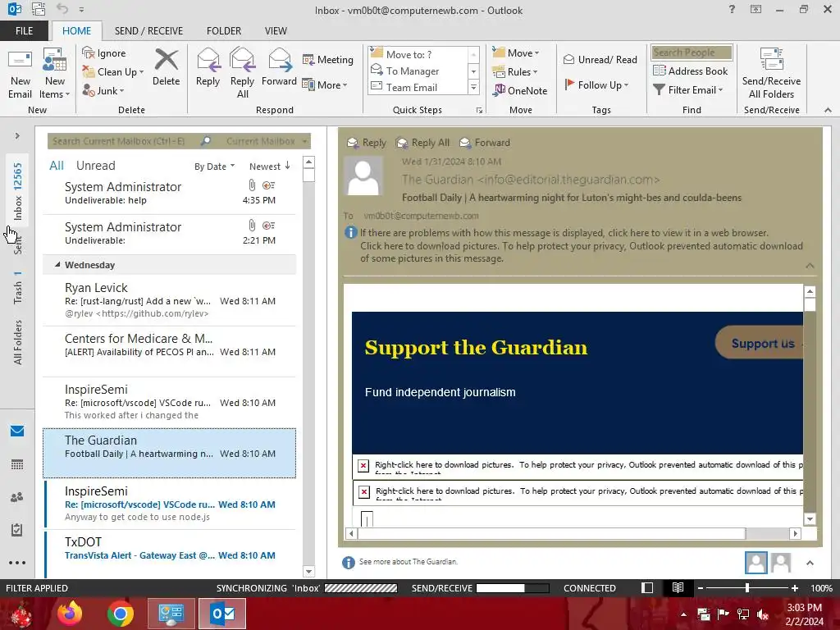Open Firefox from the taskbar
Screen dimensions: 840x630
click(x=70, y=614)
